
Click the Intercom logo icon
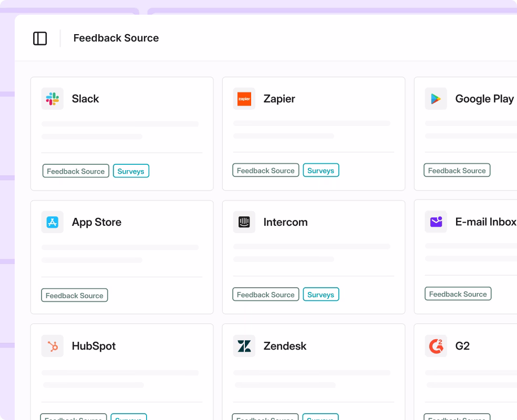pyautogui.click(x=244, y=222)
